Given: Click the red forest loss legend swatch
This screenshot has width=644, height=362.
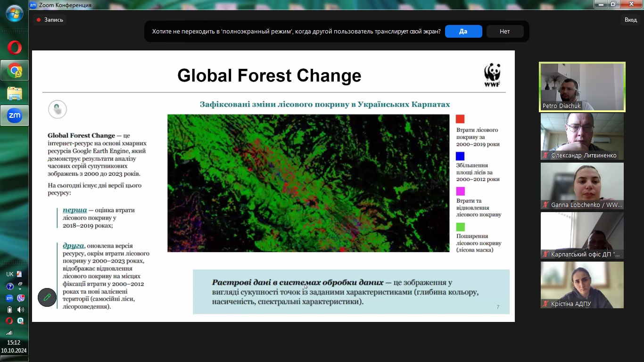Looking at the screenshot, I should pos(460,119).
